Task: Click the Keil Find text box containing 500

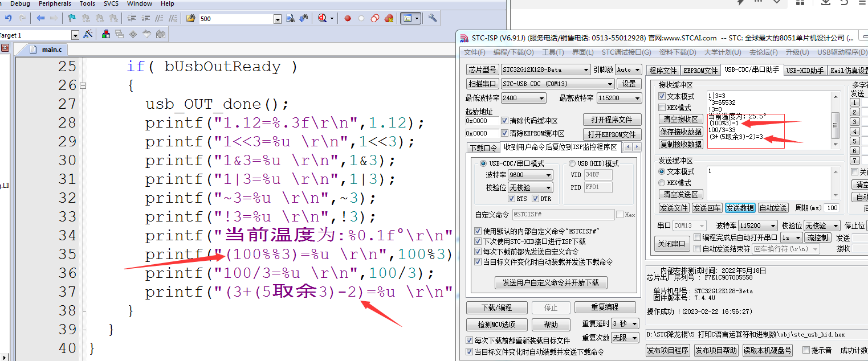Action: click(x=236, y=19)
